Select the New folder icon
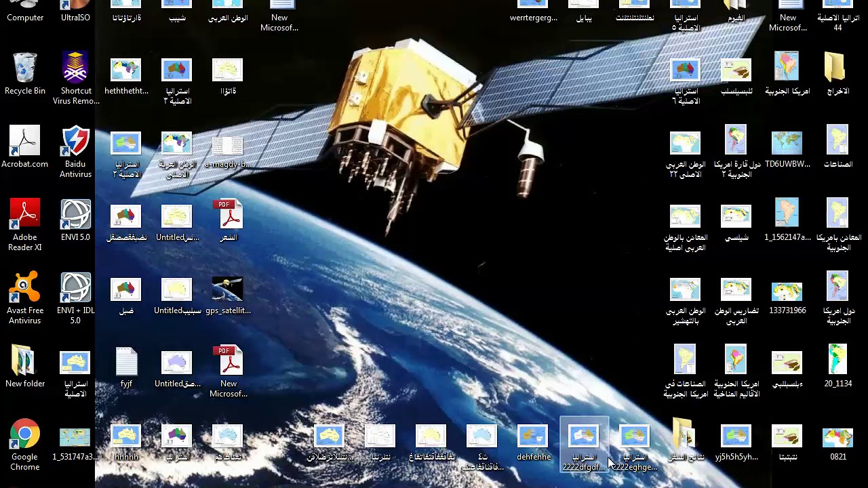 coord(25,367)
